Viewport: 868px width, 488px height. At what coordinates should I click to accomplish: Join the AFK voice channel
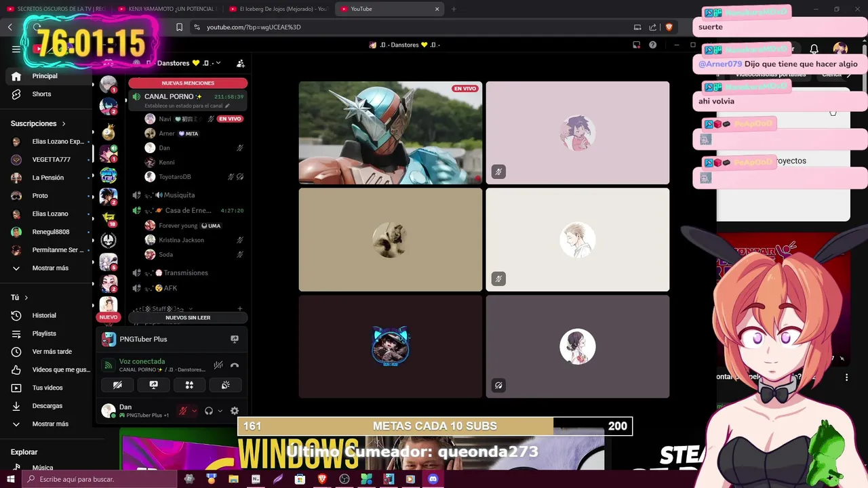[x=188, y=288]
